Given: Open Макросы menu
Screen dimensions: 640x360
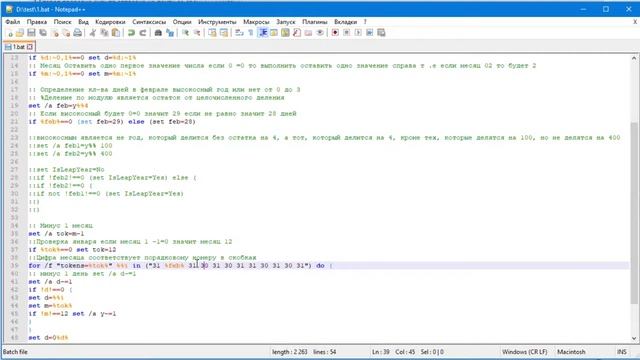Looking at the screenshot, I should [256, 22].
